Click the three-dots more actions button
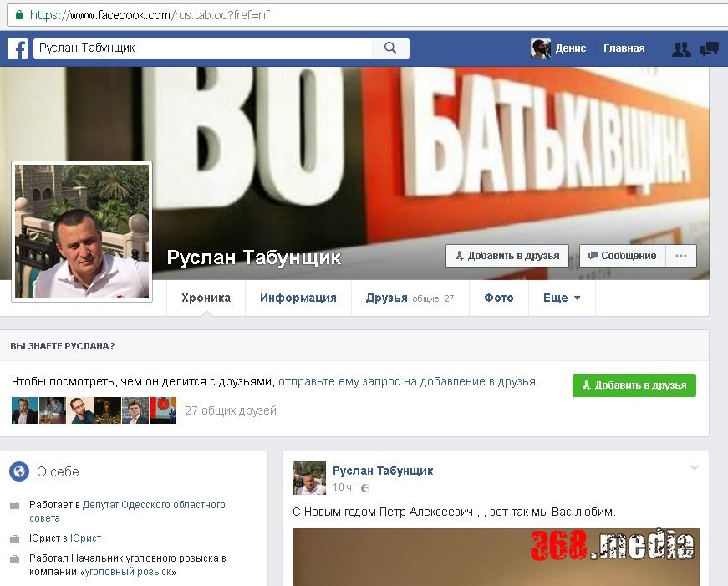The height and width of the screenshot is (586, 728). click(681, 256)
